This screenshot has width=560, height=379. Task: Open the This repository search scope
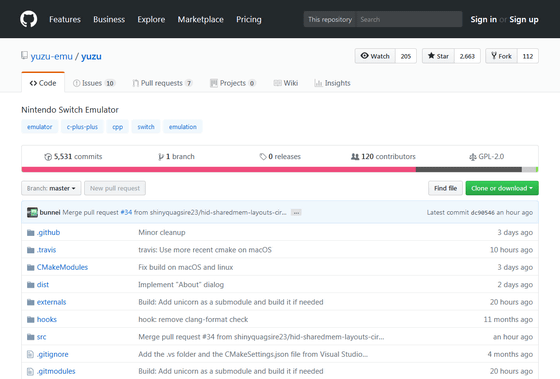330,19
